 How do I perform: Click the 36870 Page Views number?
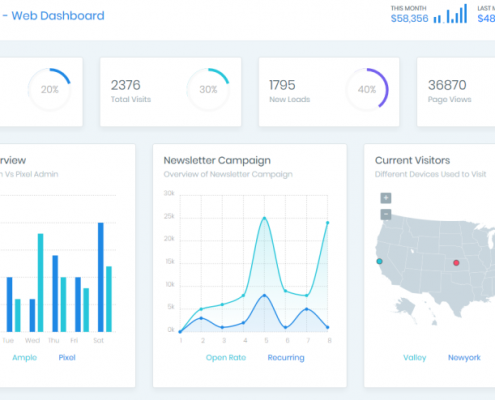click(447, 85)
